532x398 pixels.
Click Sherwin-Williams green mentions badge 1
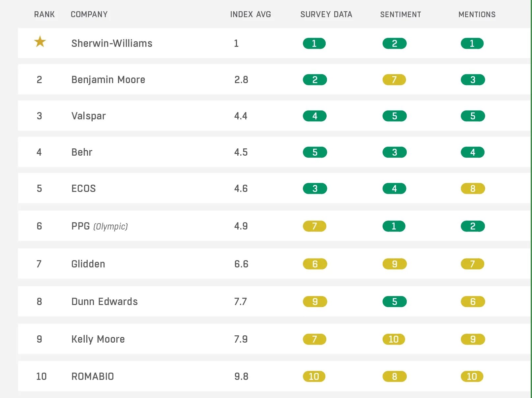[472, 44]
